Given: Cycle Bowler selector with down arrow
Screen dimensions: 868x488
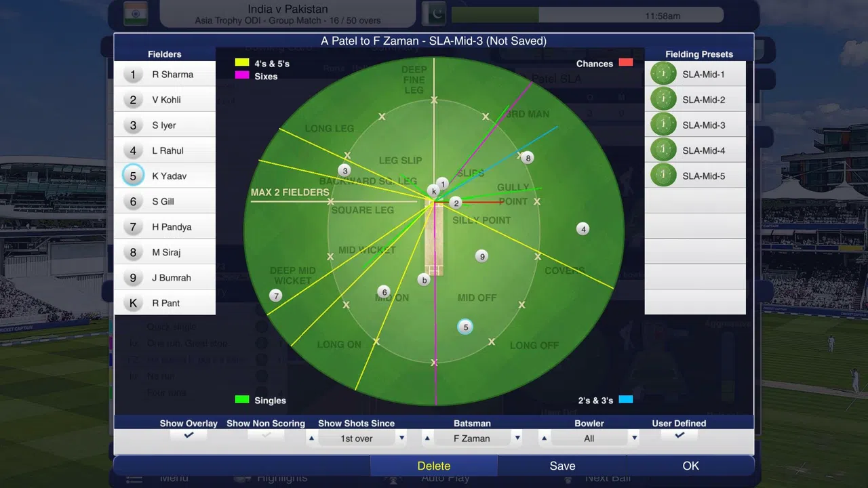Looking at the screenshot, I should [x=634, y=439].
